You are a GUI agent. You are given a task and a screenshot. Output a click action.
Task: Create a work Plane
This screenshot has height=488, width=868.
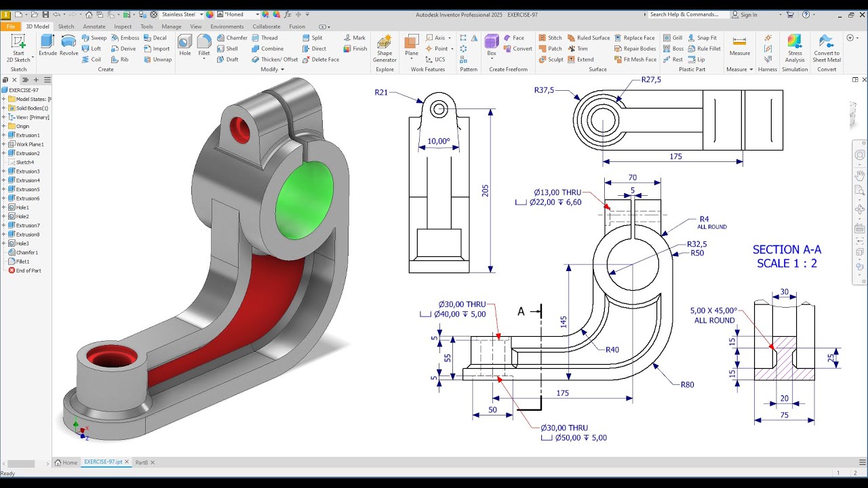coord(412,45)
